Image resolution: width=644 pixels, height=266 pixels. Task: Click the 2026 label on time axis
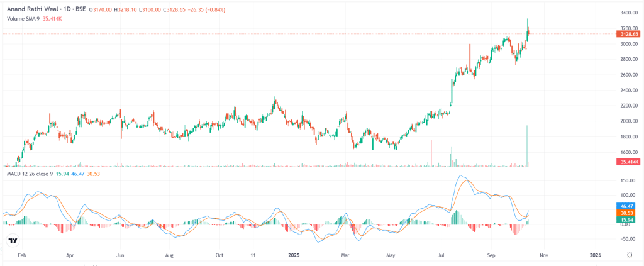[x=596, y=256]
